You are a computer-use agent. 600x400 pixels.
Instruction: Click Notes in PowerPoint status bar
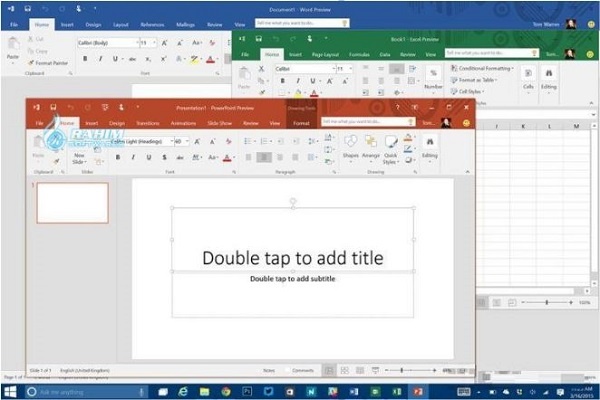tap(269, 371)
